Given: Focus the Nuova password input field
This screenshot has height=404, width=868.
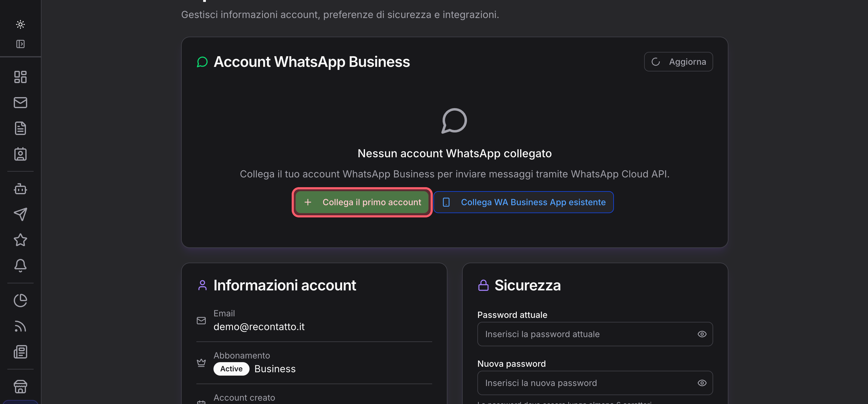Looking at the screenshot, I should click(x=595, y=383).
